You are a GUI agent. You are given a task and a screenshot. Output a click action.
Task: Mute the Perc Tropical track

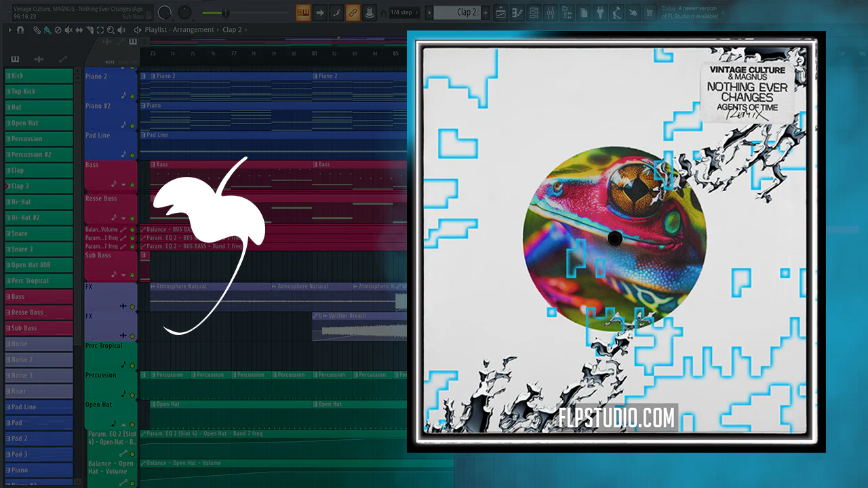pyautogui.click(x=132, y=365)
